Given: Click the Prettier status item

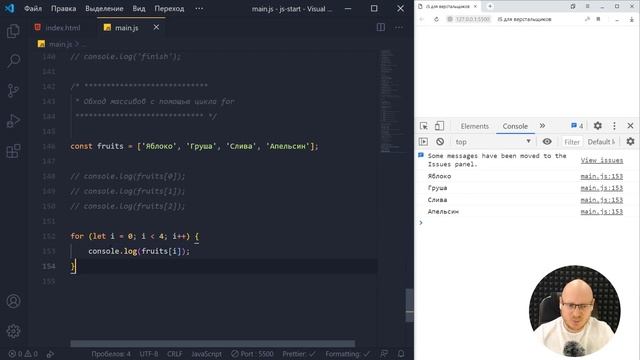Looking at the screenshot, I should [299, 354].
